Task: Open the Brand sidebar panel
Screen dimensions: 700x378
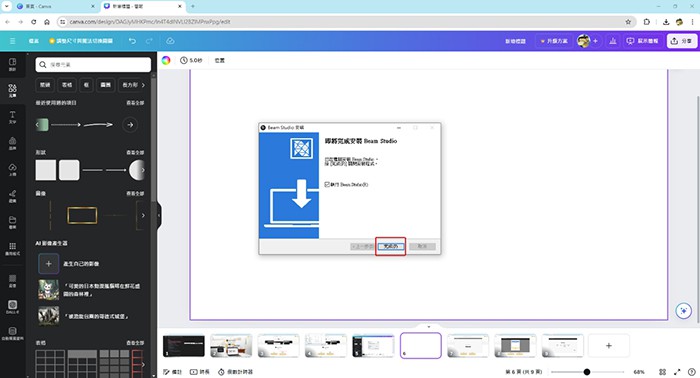Action: tap(12, 143)
